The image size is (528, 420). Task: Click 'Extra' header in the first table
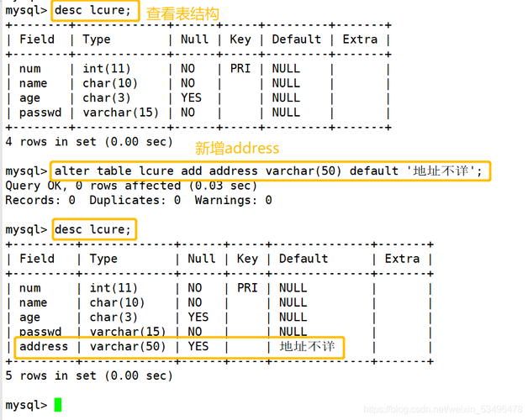360,39
